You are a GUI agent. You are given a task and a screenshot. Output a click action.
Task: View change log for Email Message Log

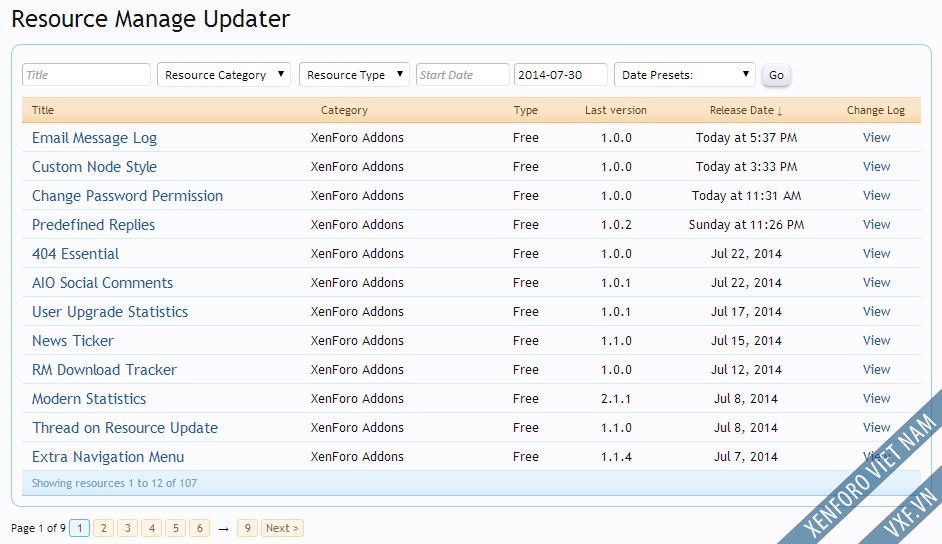pyautogui.click(x=877, y=138)
